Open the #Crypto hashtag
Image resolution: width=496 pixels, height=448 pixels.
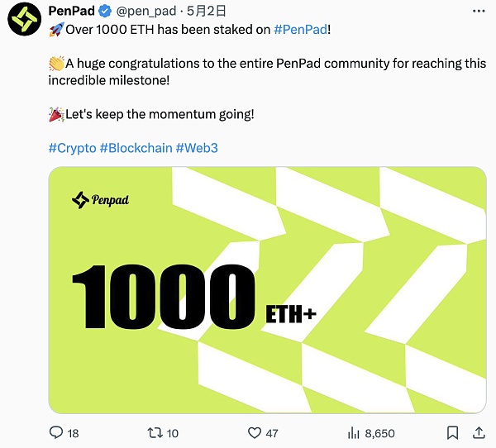pyautogui.click(x=72, y=148)
